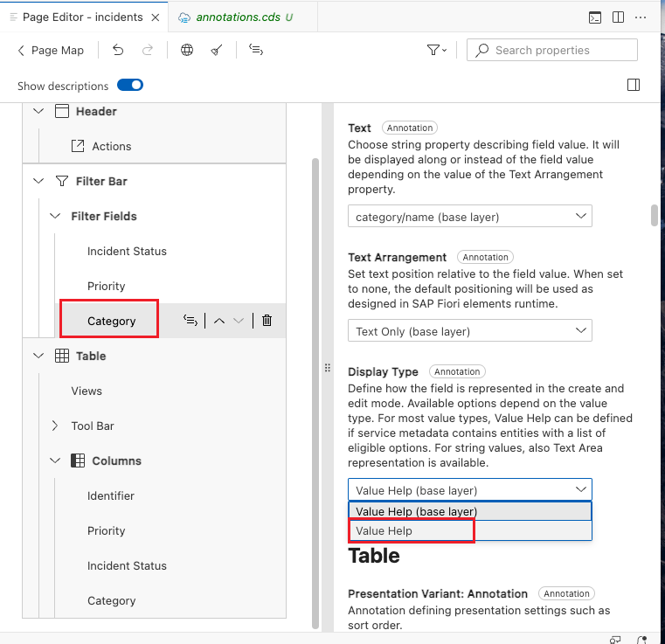The image size is (665, 644).
Task: Click the split editor layout icon
Action: 618,17
